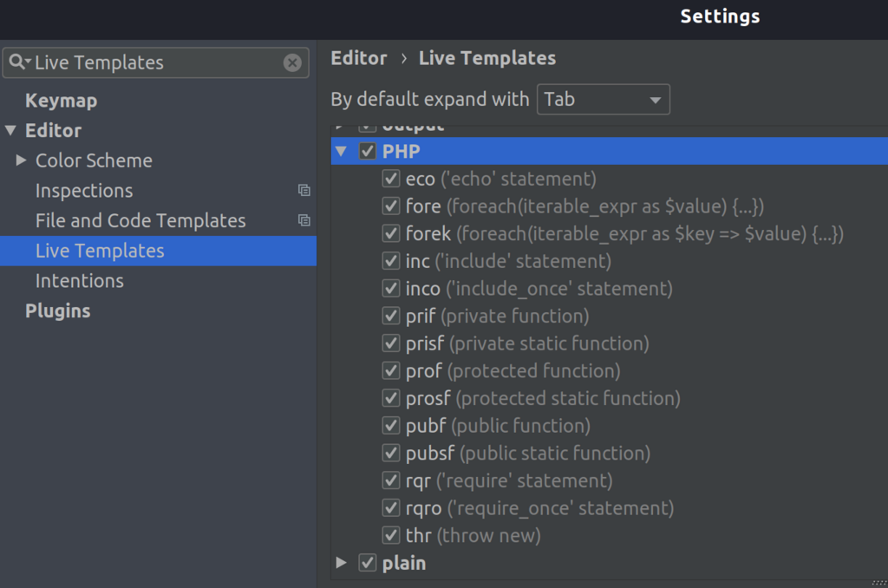Clear the Live Templates search field
This screenshot has width=888, height=588.
[292, 62]
